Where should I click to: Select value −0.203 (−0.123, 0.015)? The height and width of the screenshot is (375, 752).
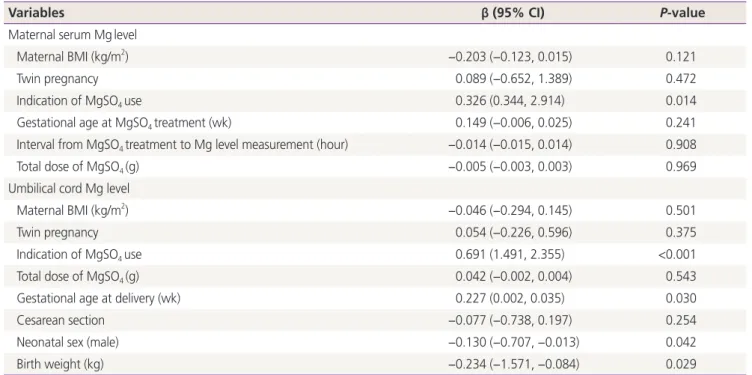[510, 57]
